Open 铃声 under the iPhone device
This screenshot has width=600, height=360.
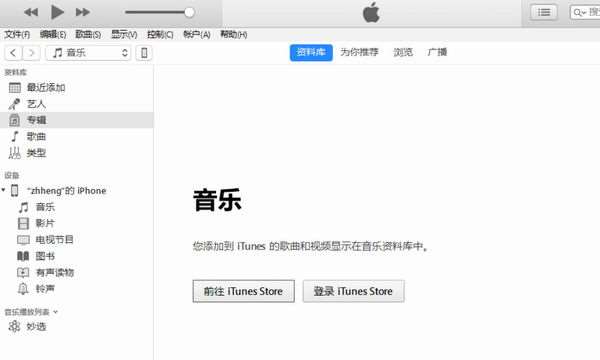(x=45, y=289)
